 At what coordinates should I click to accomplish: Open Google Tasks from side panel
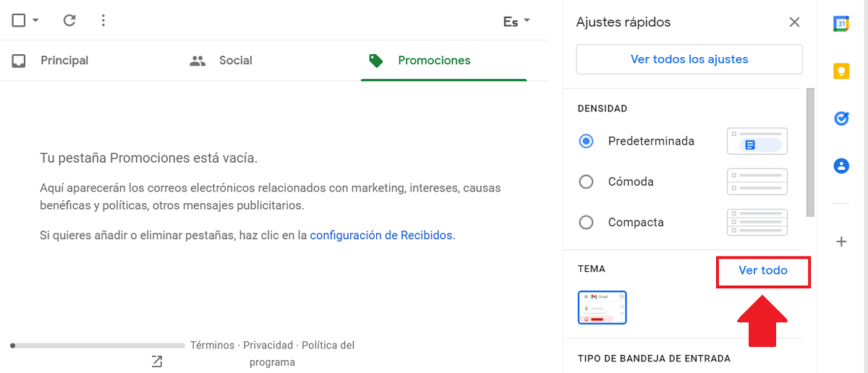841,119
